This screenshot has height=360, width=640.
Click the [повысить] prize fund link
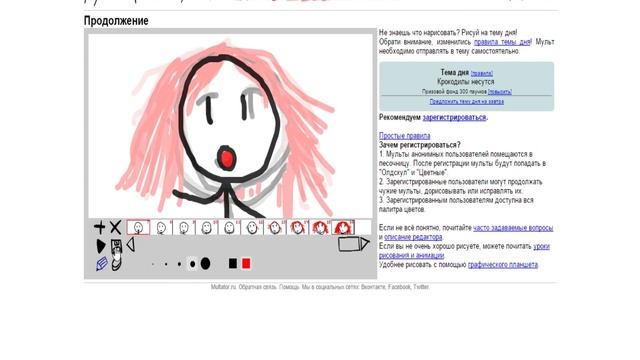pos(500,92)
